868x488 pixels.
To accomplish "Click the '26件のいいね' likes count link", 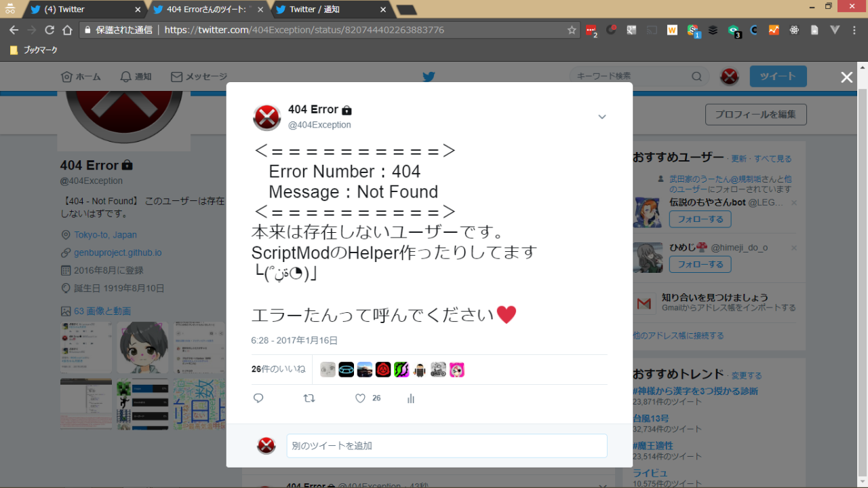I will (278, 369).
